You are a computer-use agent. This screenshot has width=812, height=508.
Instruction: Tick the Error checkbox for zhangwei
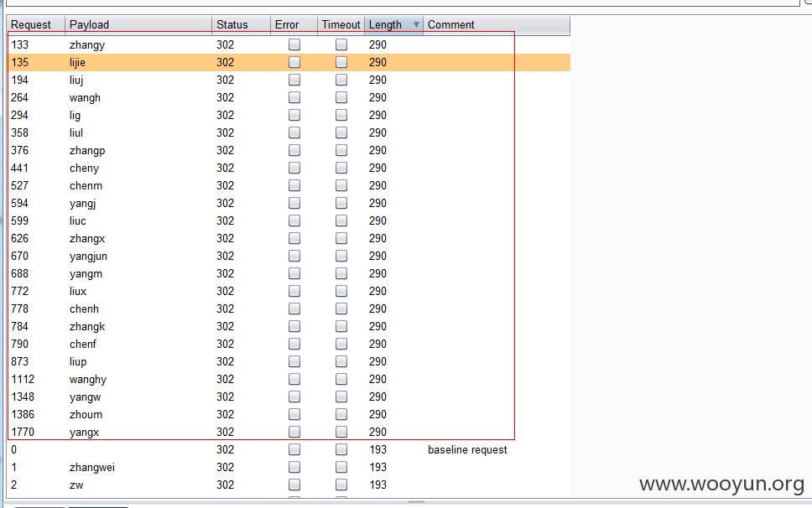point(294,467)
